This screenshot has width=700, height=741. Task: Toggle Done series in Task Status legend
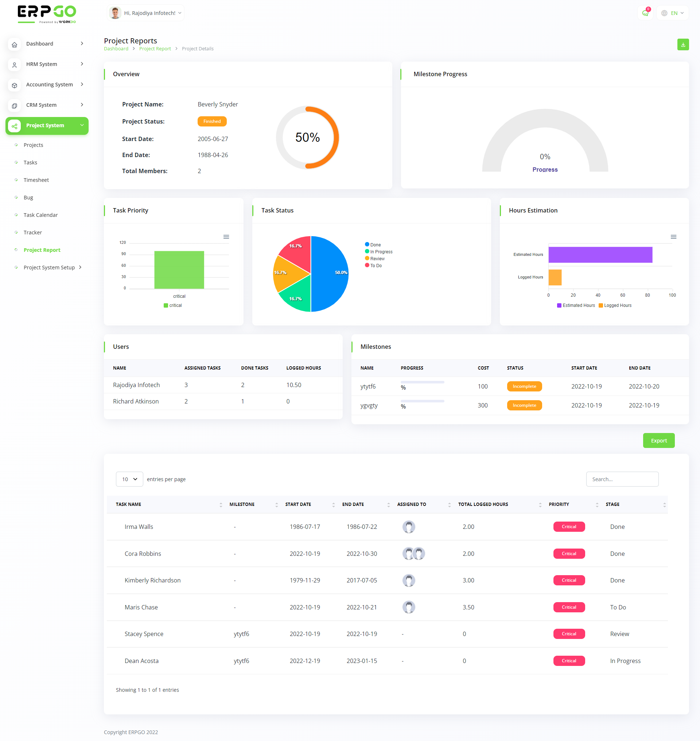tap(373, 245)
